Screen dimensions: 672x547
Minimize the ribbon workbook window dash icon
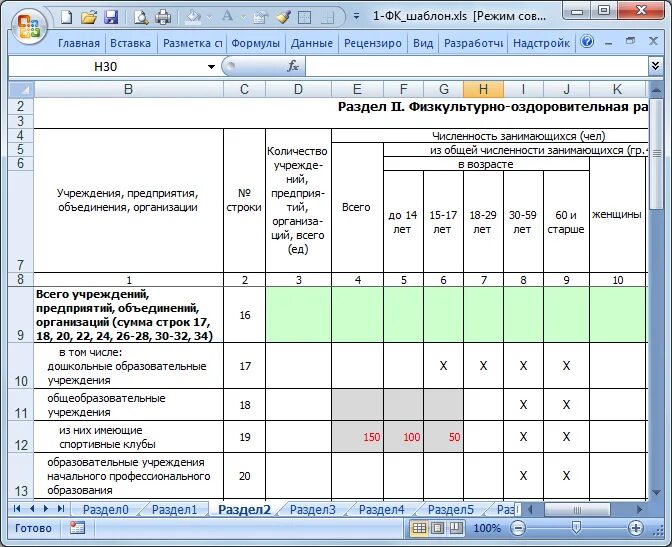pos(609,42)
